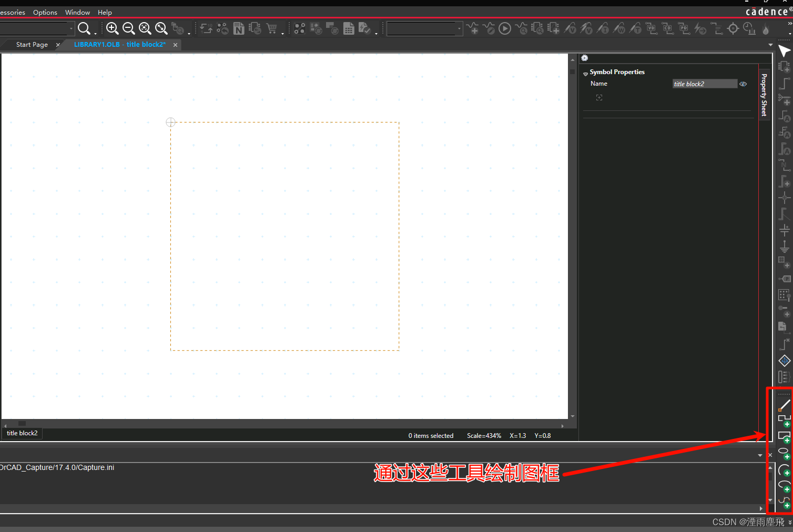The height and width of the screenshot is (532, 793).
Task: Select the Place Rectangle tool
Action: pos(784,437)
